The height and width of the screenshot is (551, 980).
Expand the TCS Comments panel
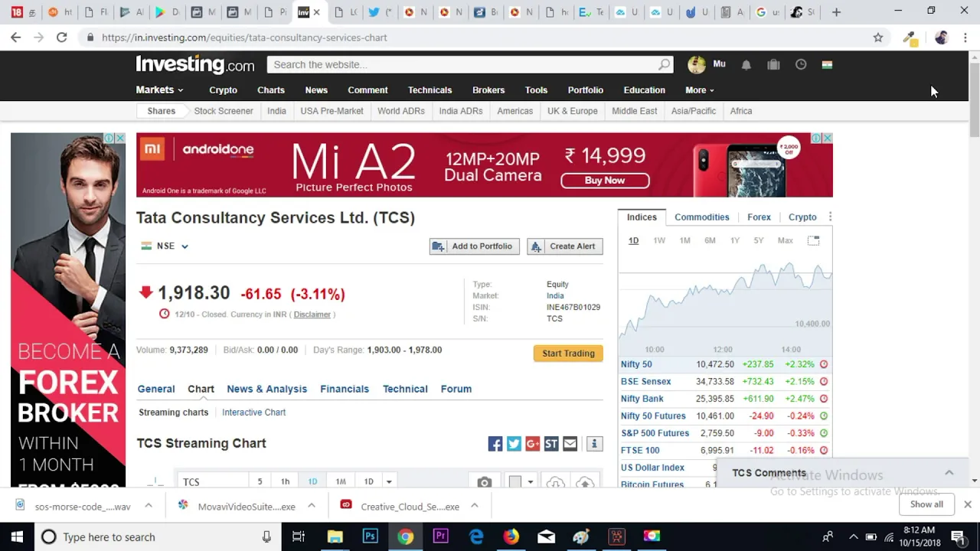pyautogui.click(x=949, y=473)
